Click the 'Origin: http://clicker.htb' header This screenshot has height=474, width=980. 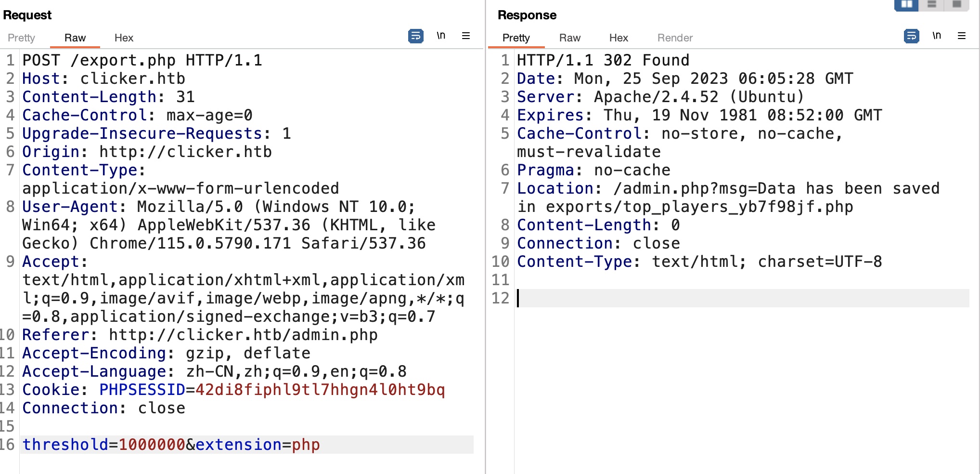[147, 152]
